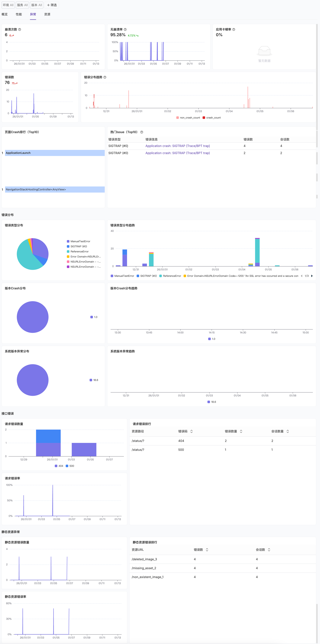The width and height of the screenshot is (320, 644).
Task: Click ManualTestError legend color swatch
Action: 68,241
